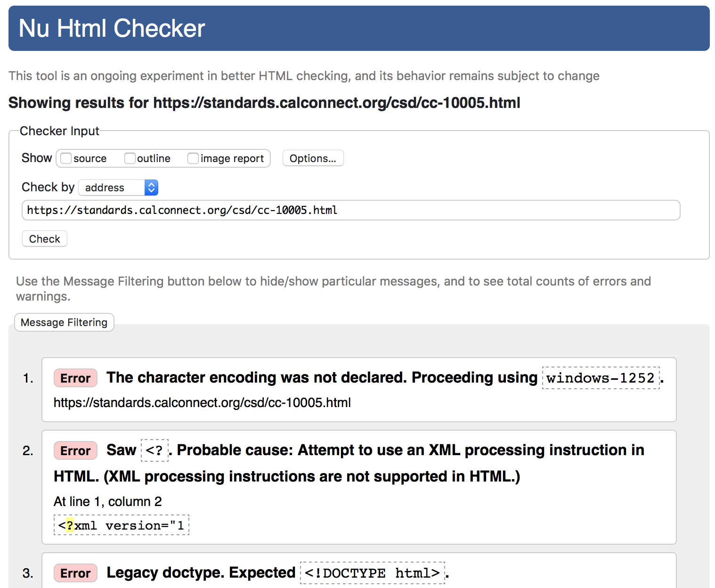Click the Error badge on message 3
Image resolution: width=715 pixels, height=588 pixels.
[x=75, y=573]
